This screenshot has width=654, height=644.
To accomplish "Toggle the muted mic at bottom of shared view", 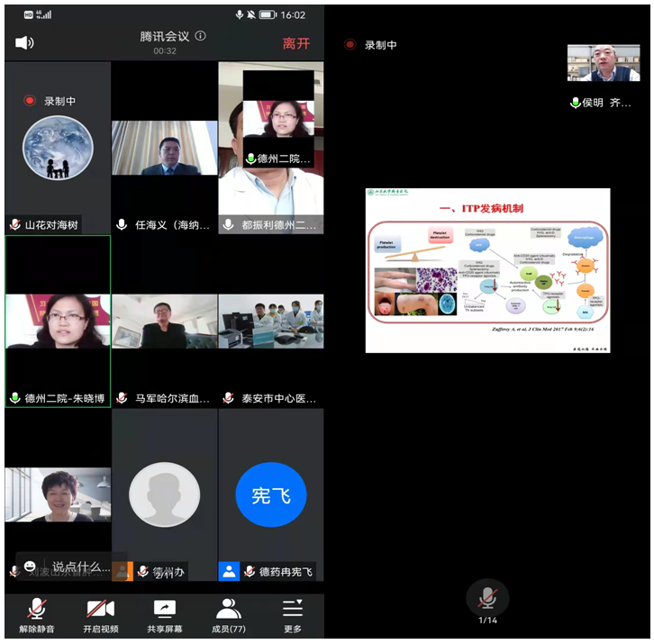I will click(487, 598).
